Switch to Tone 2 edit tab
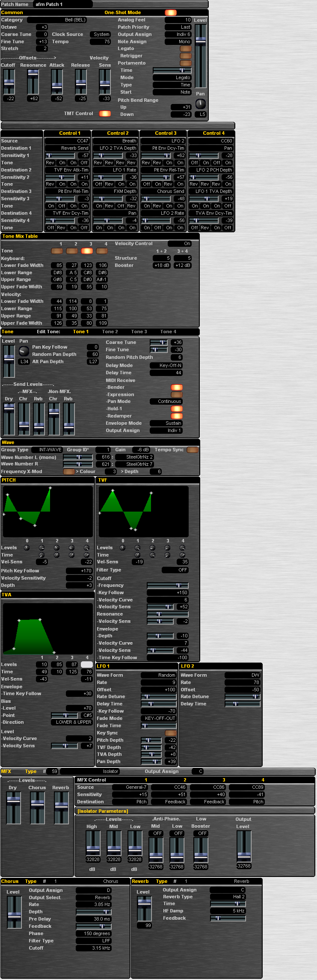Viewport: 317px width, 980px height. (x=110, y=332)
